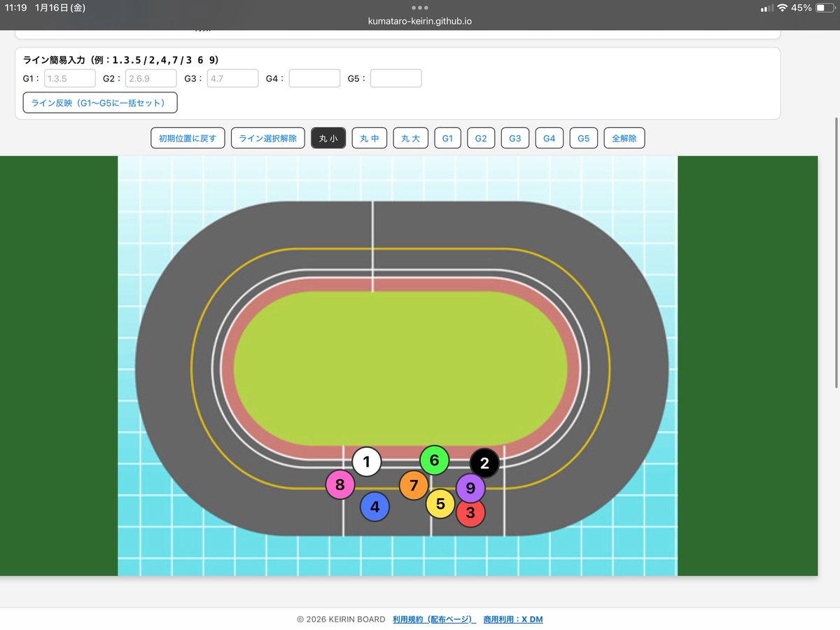
Task: Activate the G4 group button in toolbar
Action: point(549,139)
